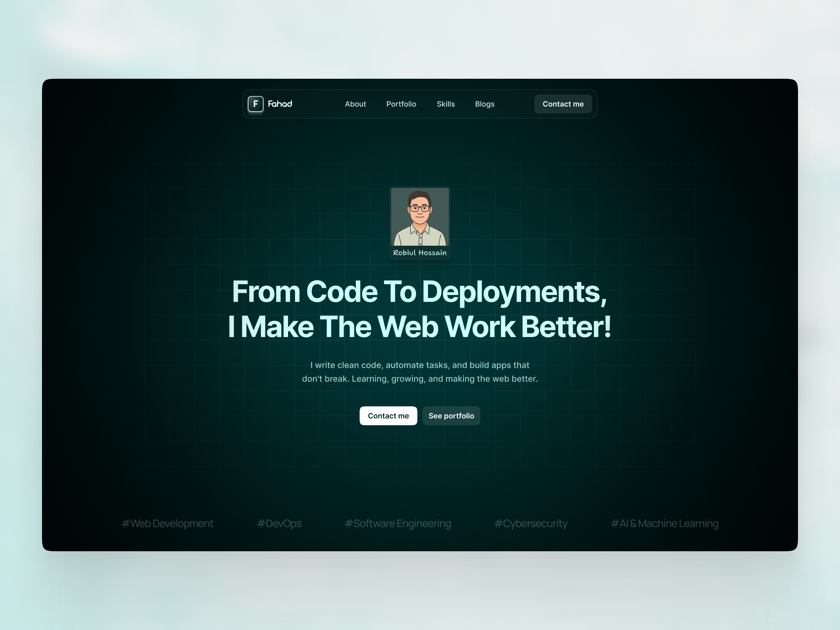Click the #AI & Machine Learning hashtag

click(665, 523)
